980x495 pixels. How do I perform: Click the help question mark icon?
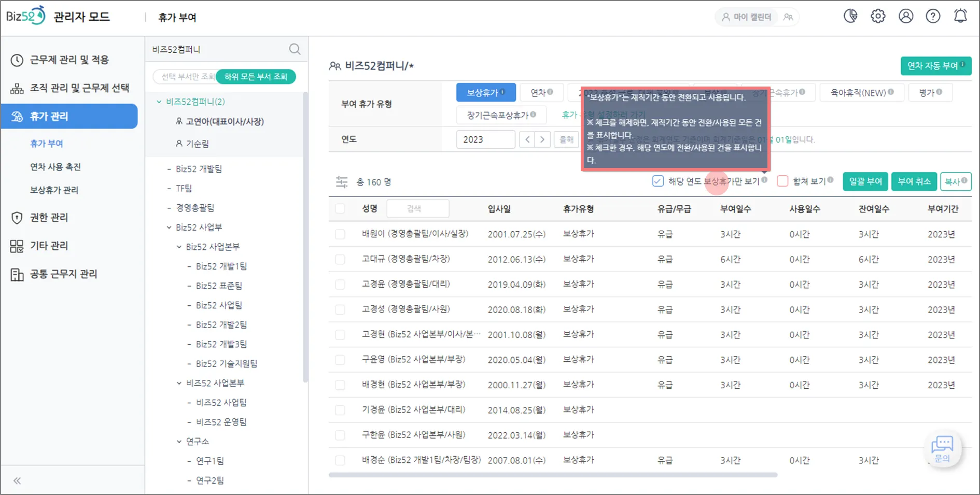[x=933, y=17]
